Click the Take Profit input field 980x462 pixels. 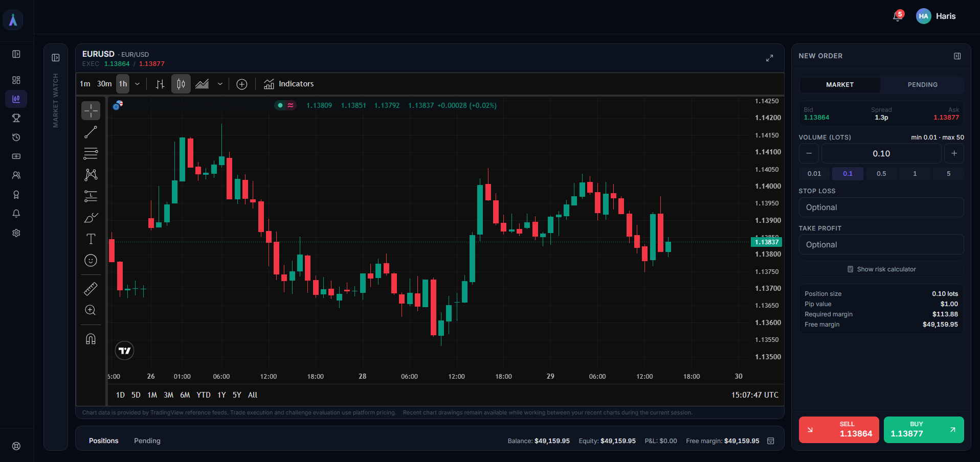tap(881, 245)
